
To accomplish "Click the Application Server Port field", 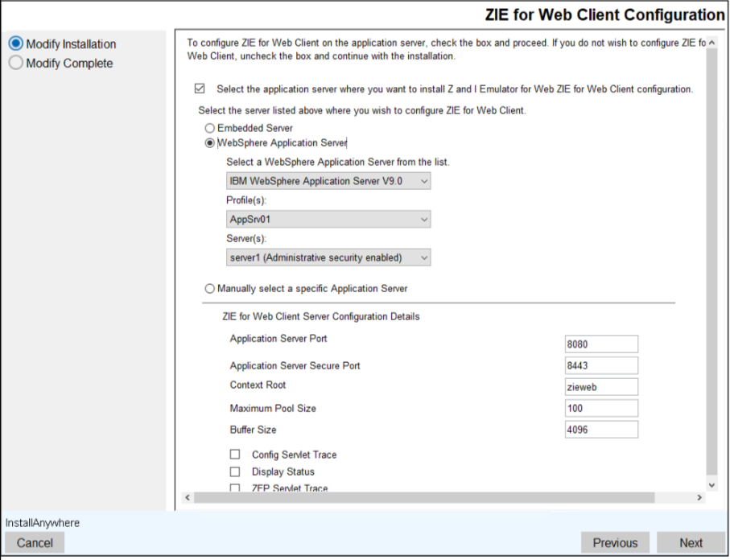I will tap(601, 344).
